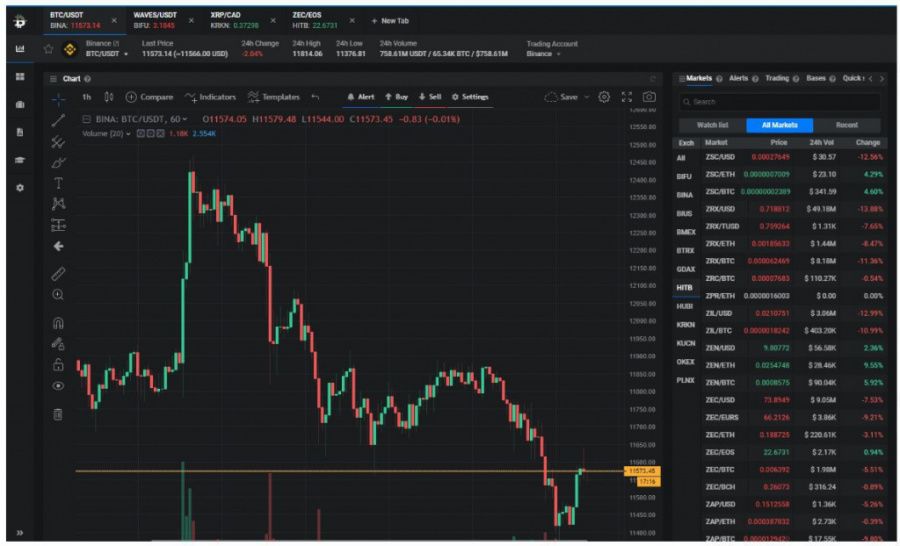The height and width of the screenshot is (546, 900).
Task: Collapse the chart legend box toggle
Action: tap(87, 119)
